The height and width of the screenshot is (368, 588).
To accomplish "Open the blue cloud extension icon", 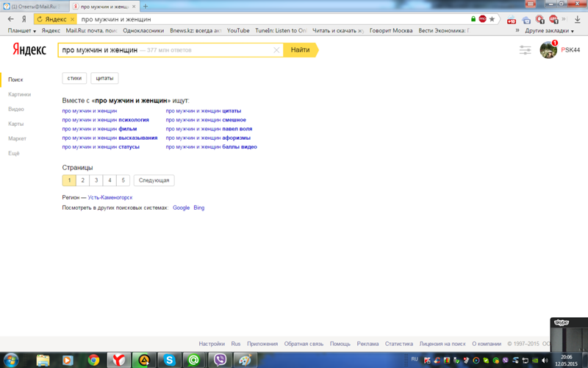I will pos(526,20).
